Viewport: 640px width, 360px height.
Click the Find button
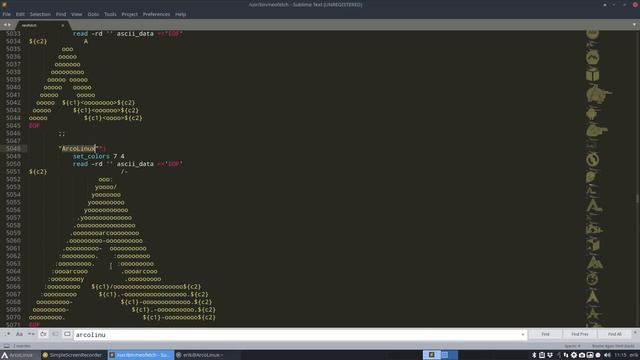[545, 334]
